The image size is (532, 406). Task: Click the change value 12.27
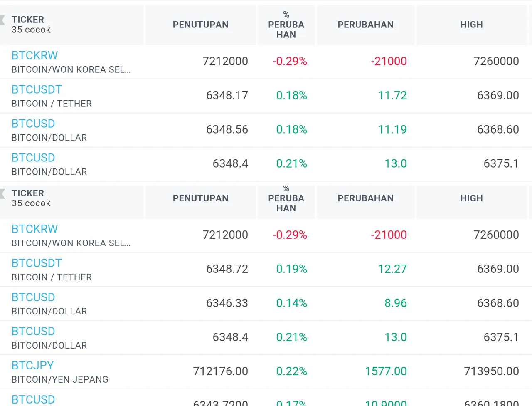point(392,269)
